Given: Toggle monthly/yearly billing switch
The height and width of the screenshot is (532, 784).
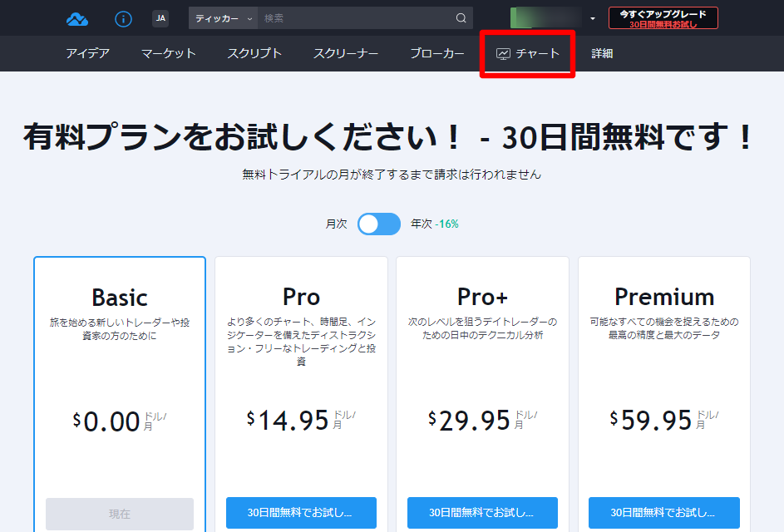Looking at the screenshot, I should coord(379,224).
